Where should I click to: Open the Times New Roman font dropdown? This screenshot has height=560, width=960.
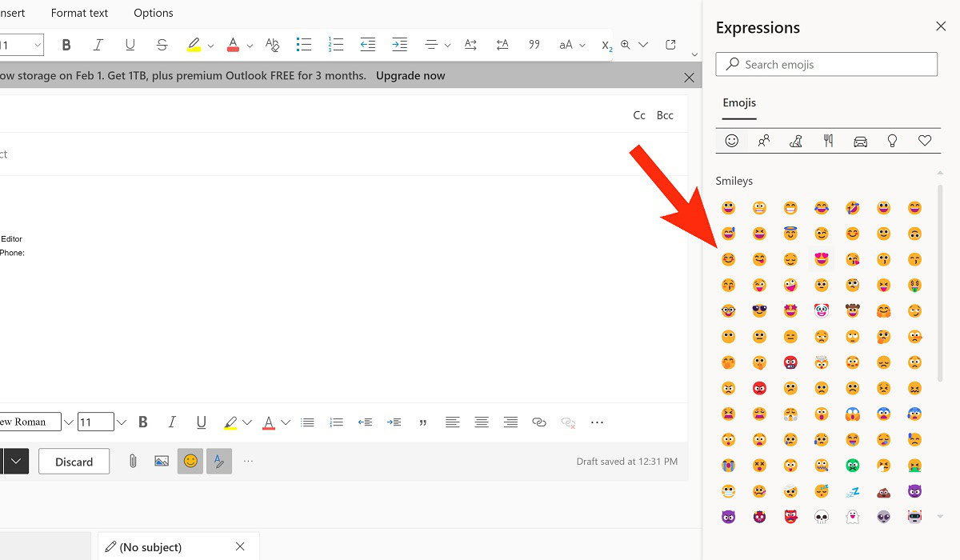68,422
